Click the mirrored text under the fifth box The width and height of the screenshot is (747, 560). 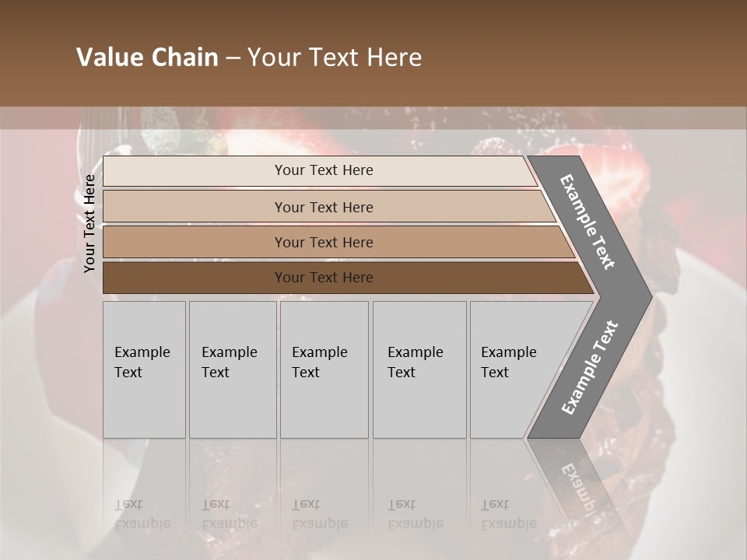pos(508,514)
